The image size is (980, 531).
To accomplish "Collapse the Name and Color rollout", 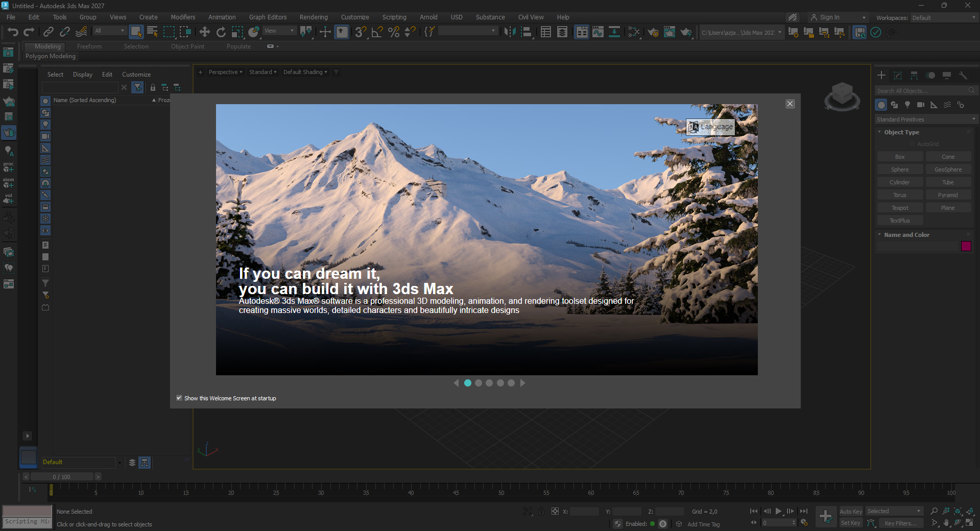I will [906, 235].
